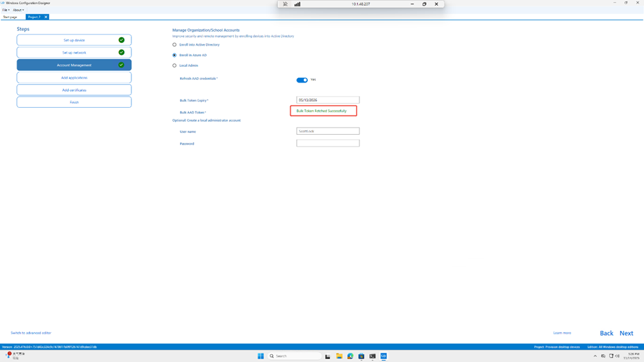Click the Bulk Token Expiry date field
The height and width of the screenshot is (362, 644).
(x=328, y=100)
